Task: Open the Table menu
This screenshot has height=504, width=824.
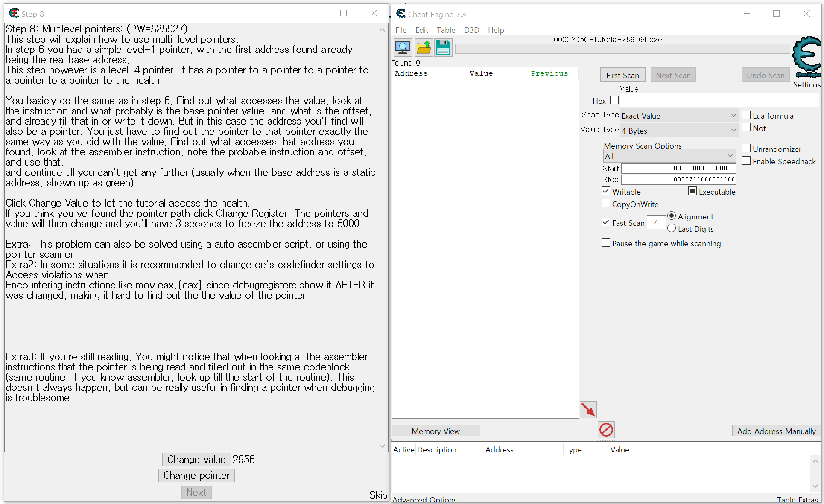Action: (446, 30)
